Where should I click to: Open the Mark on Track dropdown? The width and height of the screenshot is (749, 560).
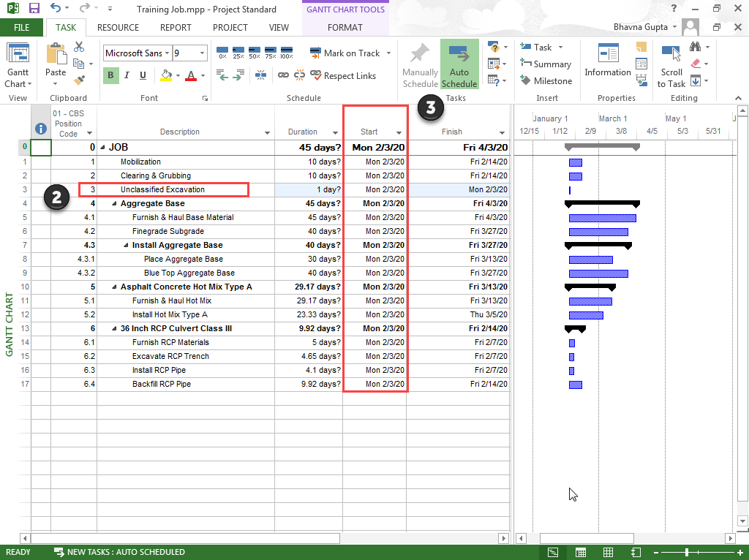[x=389, y=53]
